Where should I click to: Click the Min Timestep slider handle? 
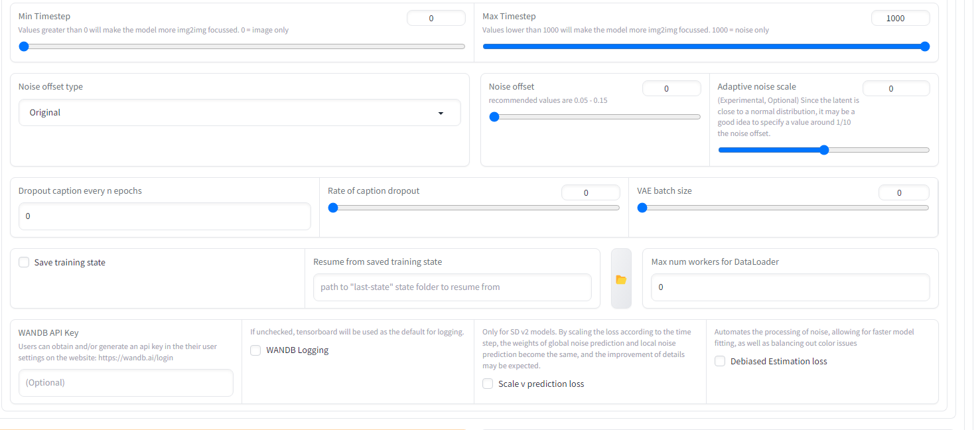[24, 46]
